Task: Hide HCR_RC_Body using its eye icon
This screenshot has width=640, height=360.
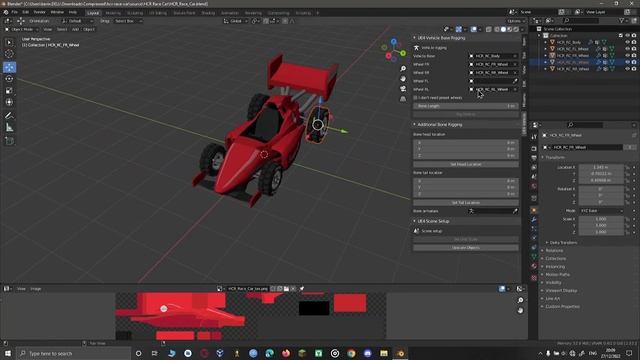Action: 627,42
